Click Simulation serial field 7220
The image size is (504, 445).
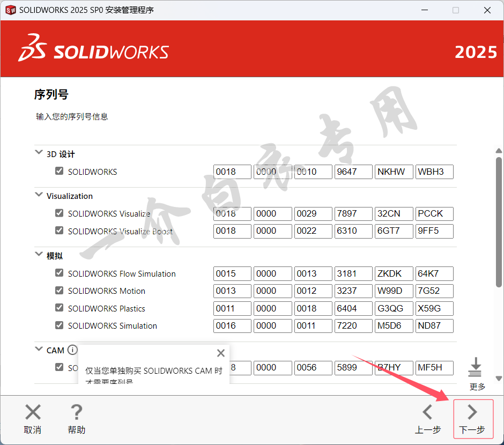353,326
